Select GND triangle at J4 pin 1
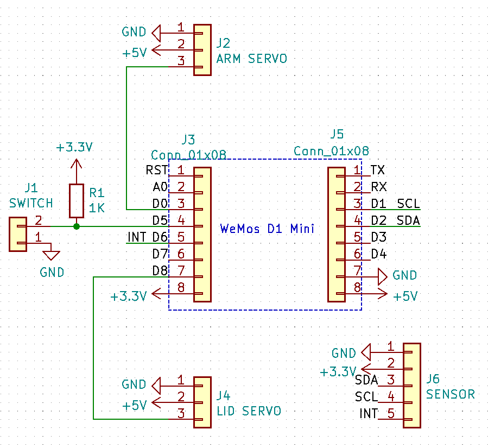488x448 pixels. [x=156, y=386]
